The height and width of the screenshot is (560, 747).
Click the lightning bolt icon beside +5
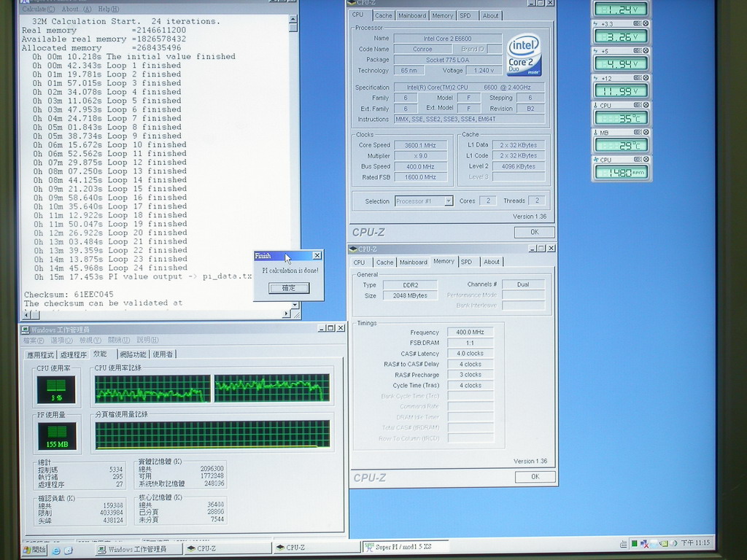click(595, 51)
